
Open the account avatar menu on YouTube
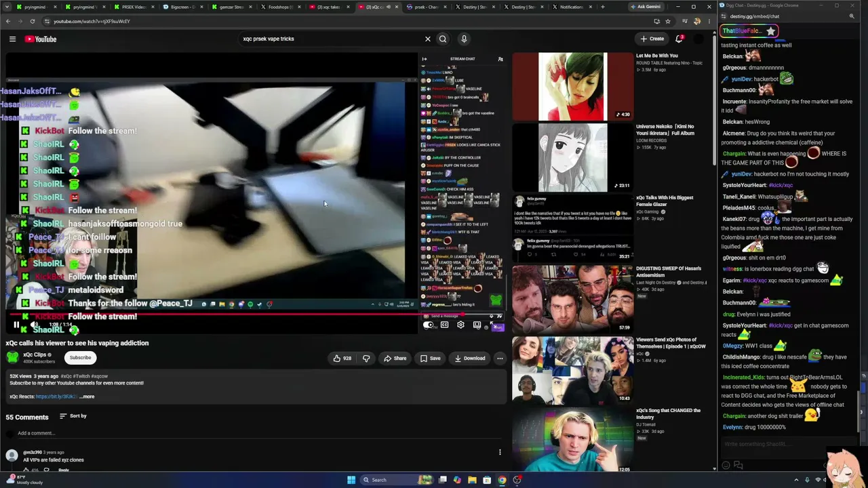click(x=698, y=39)
